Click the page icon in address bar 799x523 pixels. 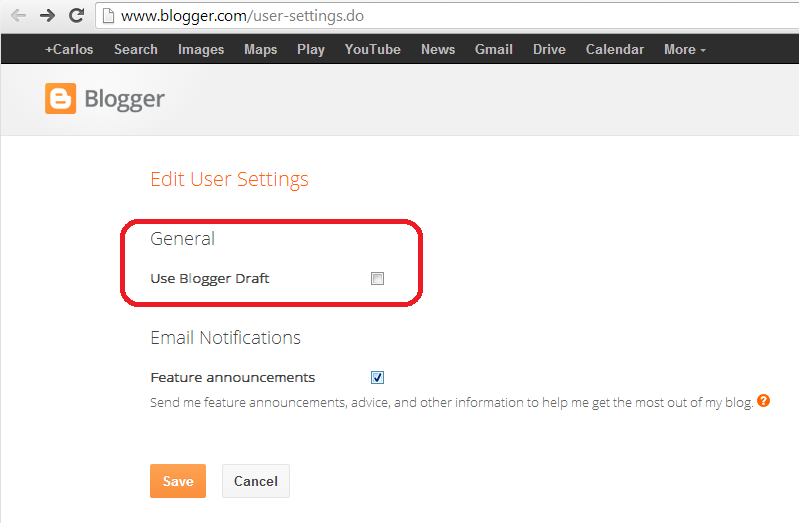[108, 16]
